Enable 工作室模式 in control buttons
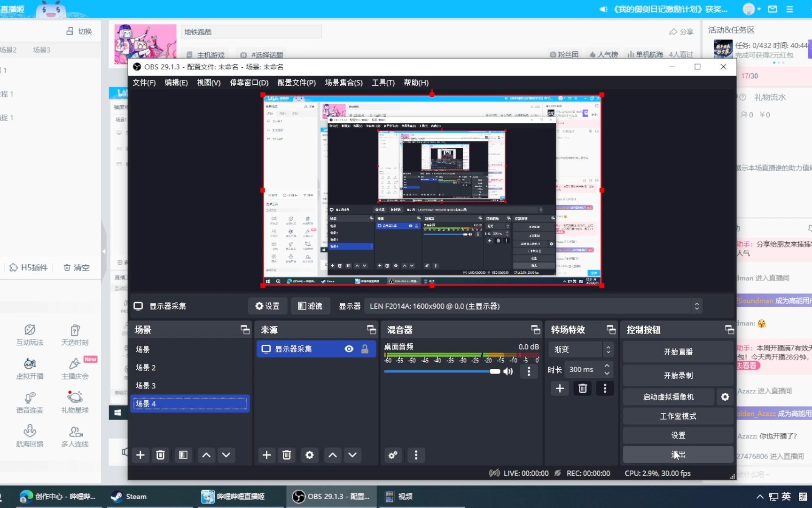Image resolution: width=812 pixels, height=508 pixels. tap(678, 416)
